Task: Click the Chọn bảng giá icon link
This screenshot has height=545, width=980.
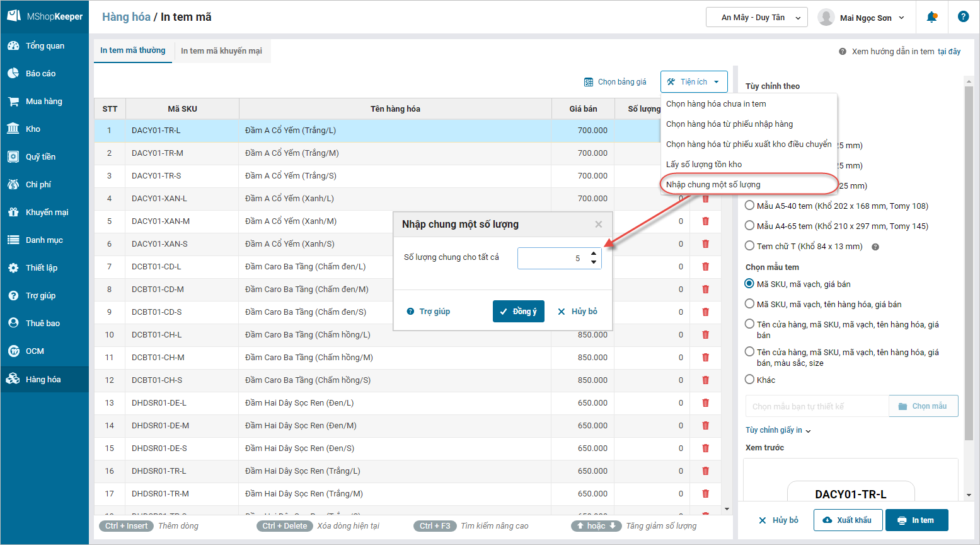Action: point(615,82)
